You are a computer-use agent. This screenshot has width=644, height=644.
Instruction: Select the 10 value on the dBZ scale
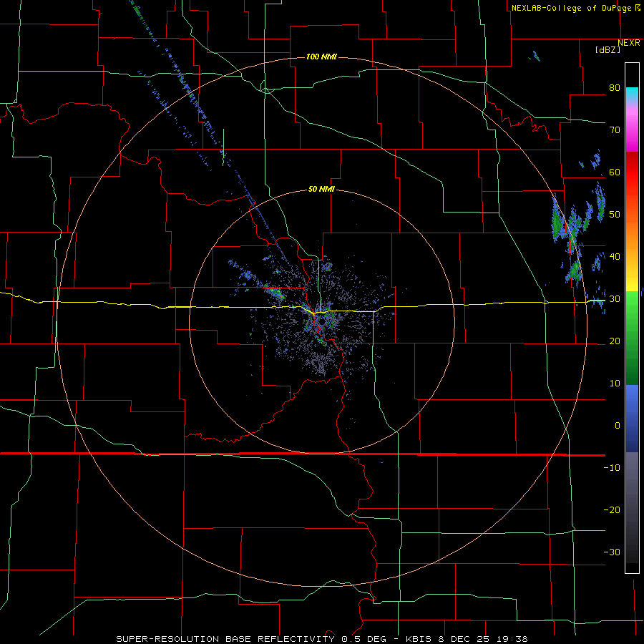pyautogui.click(x=615, y=384)
